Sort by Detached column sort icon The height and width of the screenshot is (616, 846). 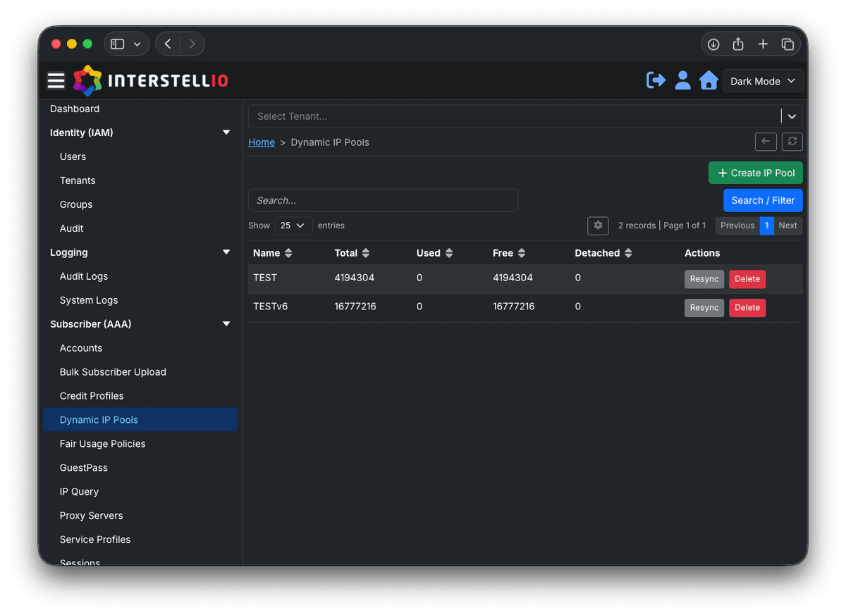coord(628,253)
